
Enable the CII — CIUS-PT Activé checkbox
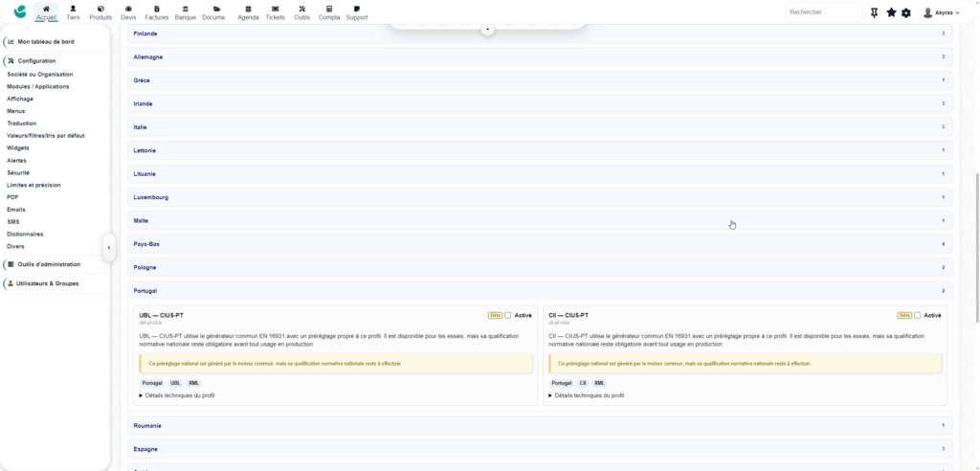(x=917, y=315)
